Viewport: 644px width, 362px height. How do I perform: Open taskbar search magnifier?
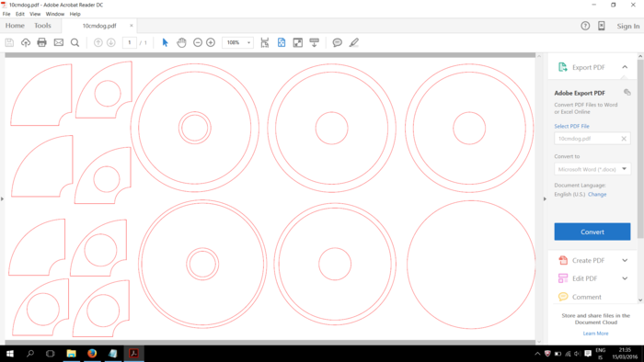coord(30,354)
